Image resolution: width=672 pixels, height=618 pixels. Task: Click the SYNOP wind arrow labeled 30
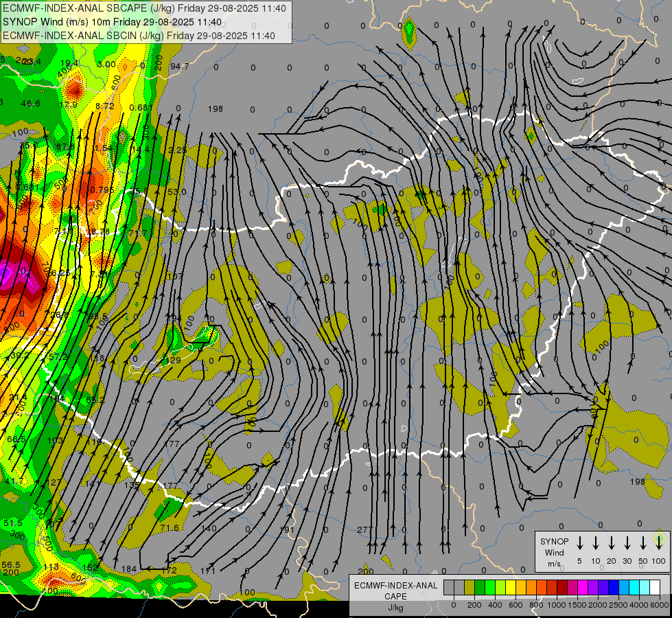coord(627,543)
